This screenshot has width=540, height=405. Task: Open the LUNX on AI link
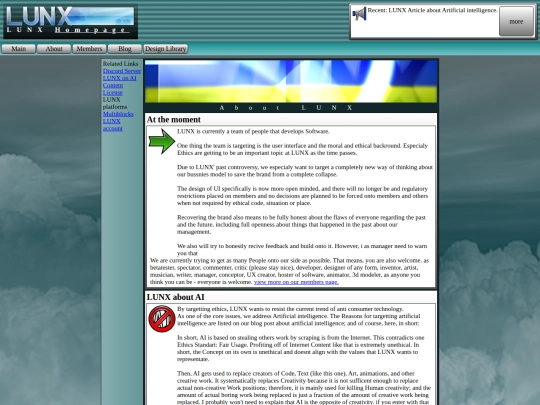tap(120, 78)
